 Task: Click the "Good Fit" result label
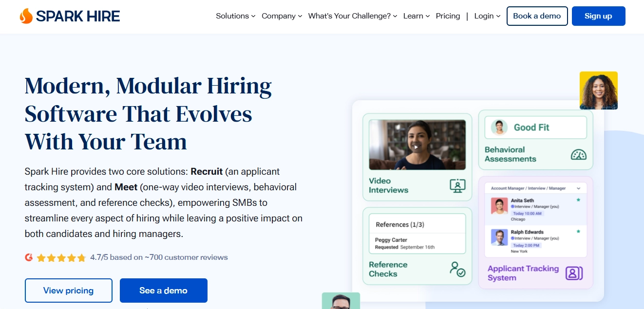coord(531,127)
